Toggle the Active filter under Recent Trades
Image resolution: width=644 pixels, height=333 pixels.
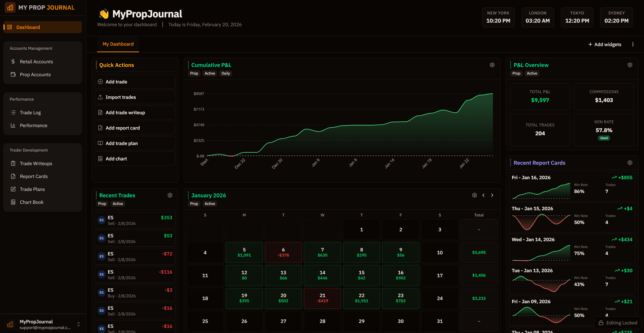click(118, 204)
